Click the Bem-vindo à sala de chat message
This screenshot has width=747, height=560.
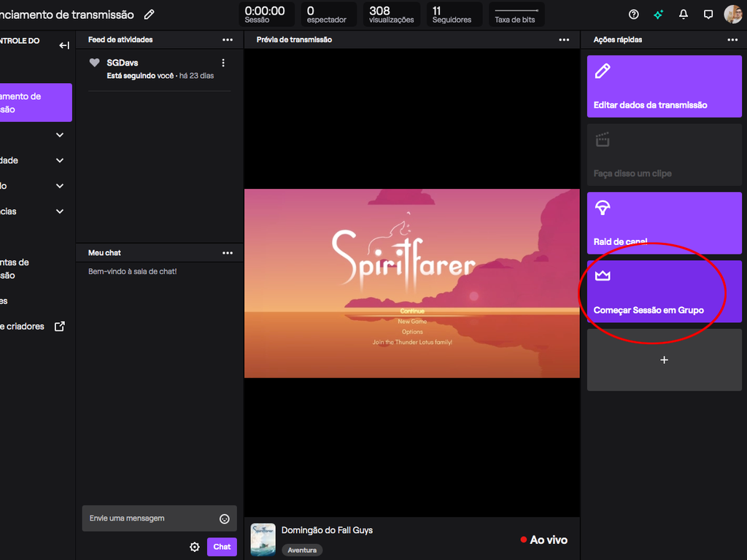pos(133,271)
